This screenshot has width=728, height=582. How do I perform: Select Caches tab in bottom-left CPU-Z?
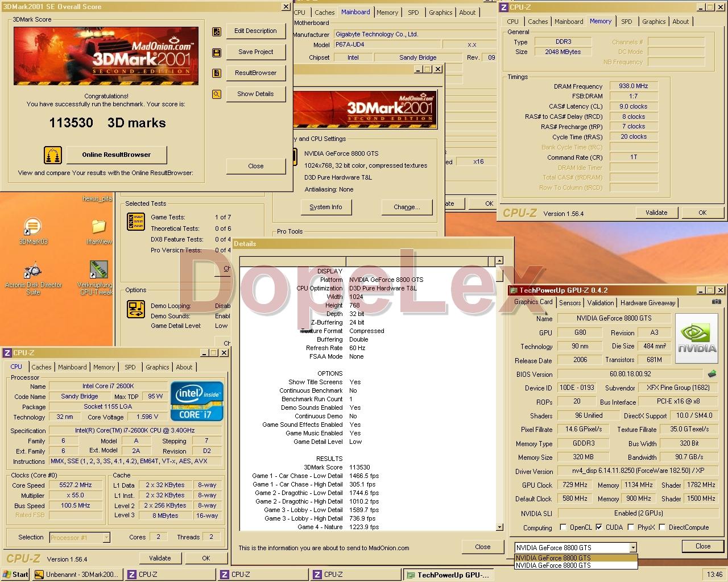(x=42, y=367)
